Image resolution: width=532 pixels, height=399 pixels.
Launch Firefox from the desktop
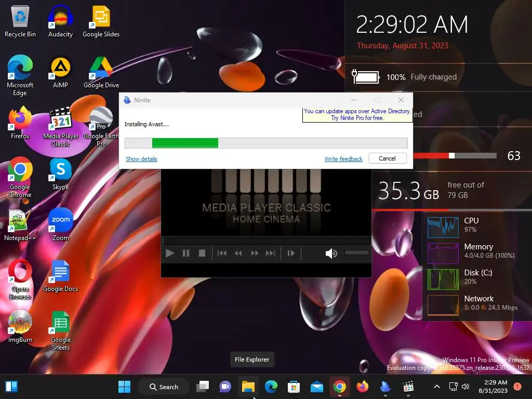pos(20,123)
